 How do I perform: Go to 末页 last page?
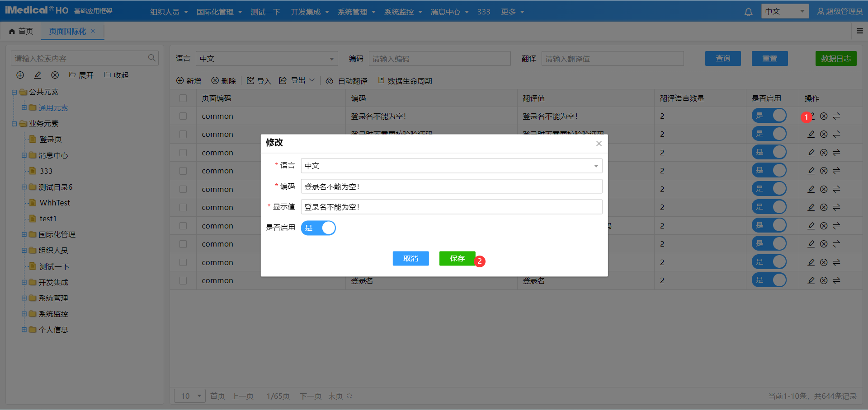[335, 396]
